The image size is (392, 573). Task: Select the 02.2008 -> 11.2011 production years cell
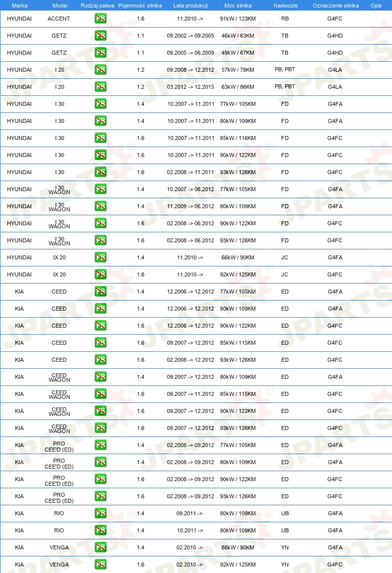(x=190, y=172)
